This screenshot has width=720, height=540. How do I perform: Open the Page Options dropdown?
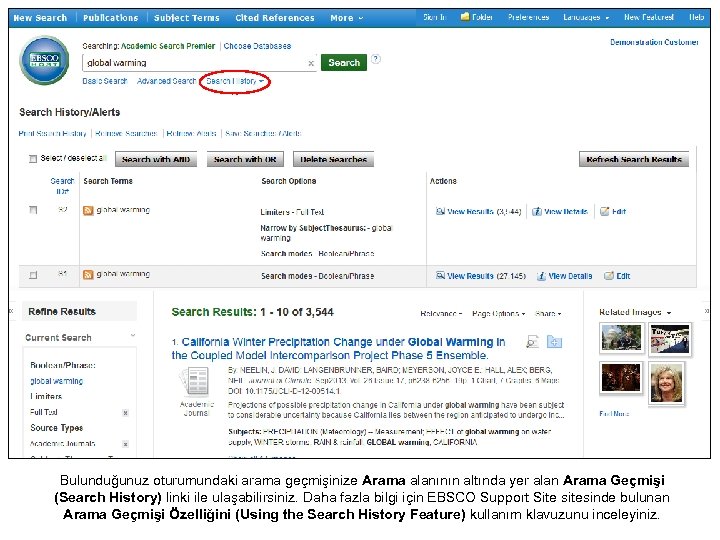click(x=498, y=314)
